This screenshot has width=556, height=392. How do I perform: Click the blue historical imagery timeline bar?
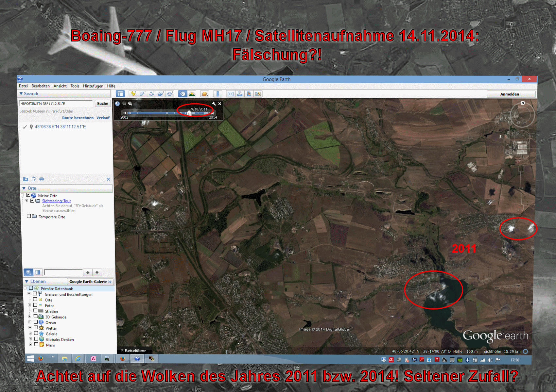(168, 113)
